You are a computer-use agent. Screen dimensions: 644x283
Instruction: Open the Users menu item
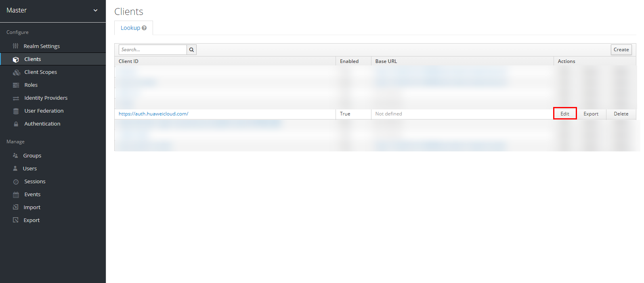coord(30,168)
